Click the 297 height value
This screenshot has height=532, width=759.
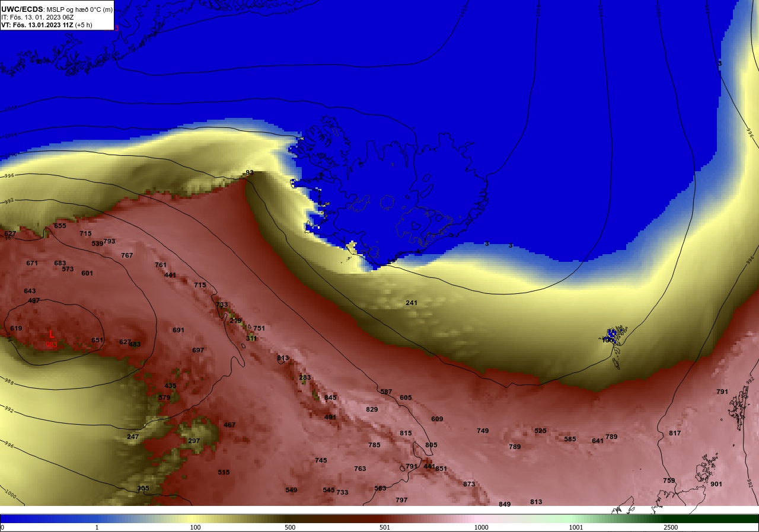(x=194, y=441)
